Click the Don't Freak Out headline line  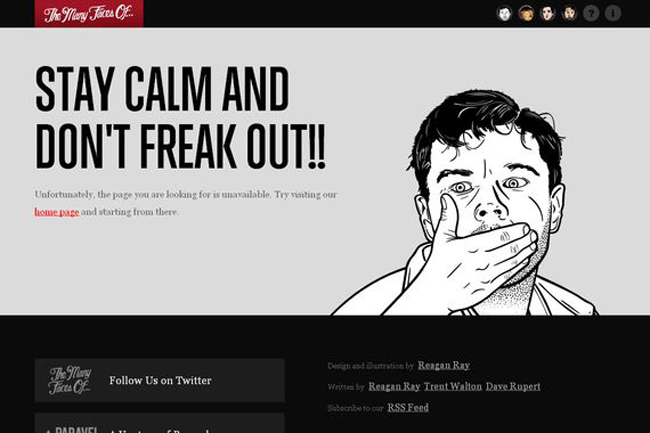(180, 146)
